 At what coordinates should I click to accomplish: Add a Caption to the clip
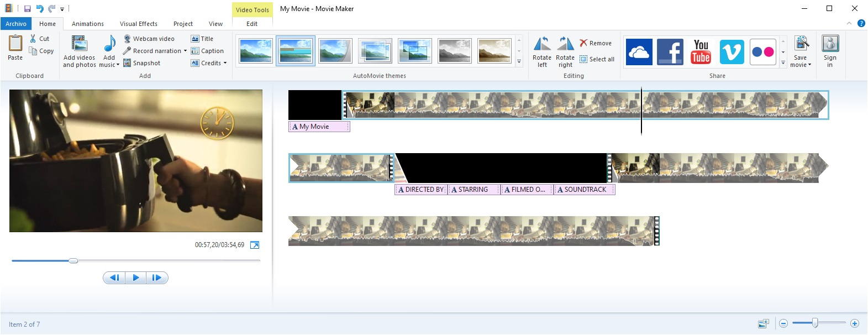[x=207, y=51]
